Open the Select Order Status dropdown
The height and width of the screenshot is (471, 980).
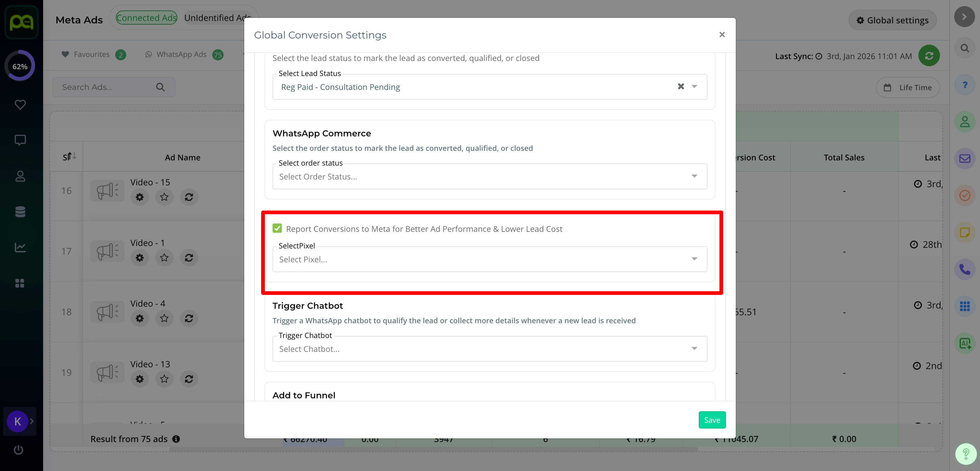point(489,176)
